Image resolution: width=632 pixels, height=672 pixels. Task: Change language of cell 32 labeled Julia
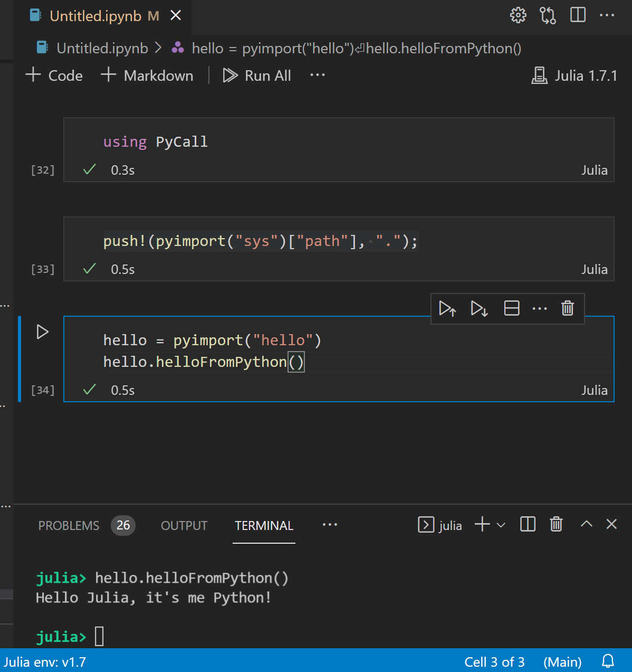click(595, 170)
